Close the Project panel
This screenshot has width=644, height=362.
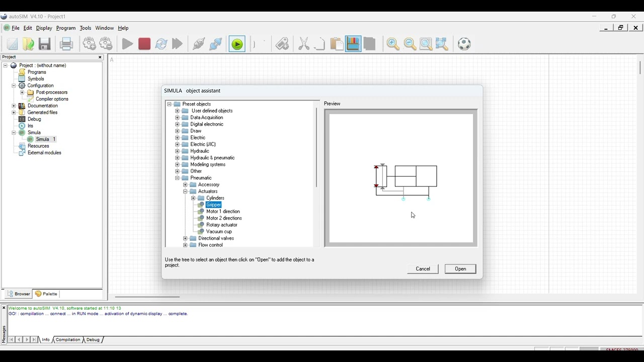click(x=100, y=57)
